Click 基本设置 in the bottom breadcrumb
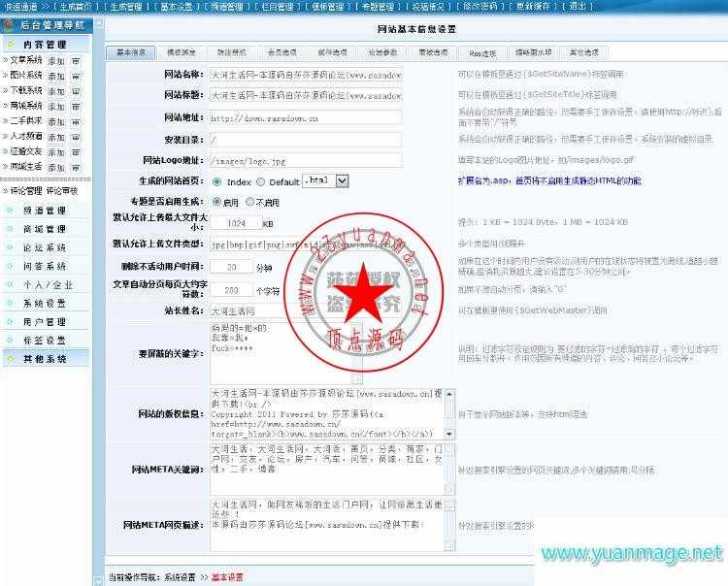The width and height of the screenshot is (728, 586). click(227, 577)
